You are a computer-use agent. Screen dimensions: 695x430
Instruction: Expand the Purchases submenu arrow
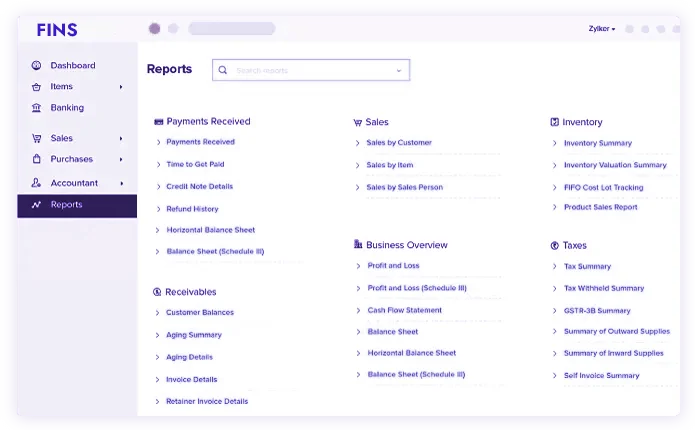[121, 160]
